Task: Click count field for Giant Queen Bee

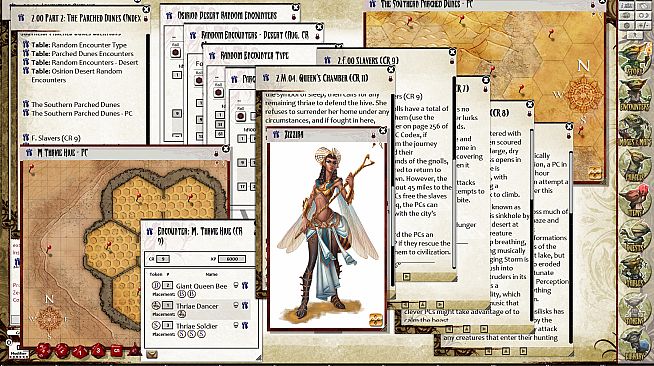Action: coord(167,286)
